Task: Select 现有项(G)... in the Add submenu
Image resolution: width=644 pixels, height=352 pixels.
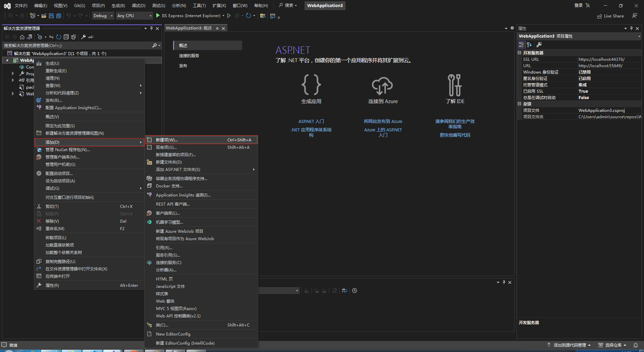Action: coord(201,147)
